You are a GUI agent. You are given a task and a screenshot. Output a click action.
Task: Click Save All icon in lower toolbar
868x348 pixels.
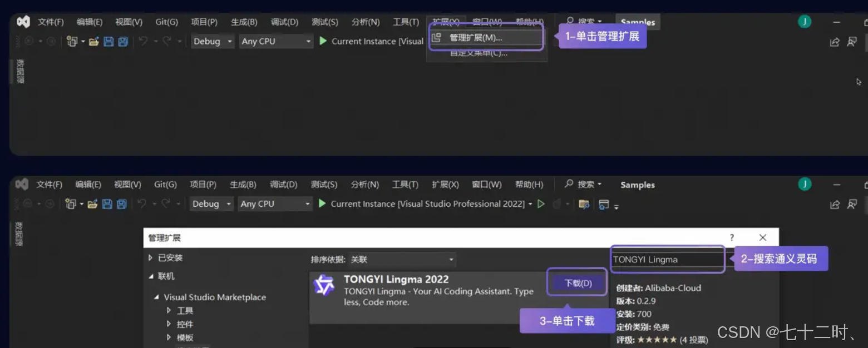coord(122,204)
